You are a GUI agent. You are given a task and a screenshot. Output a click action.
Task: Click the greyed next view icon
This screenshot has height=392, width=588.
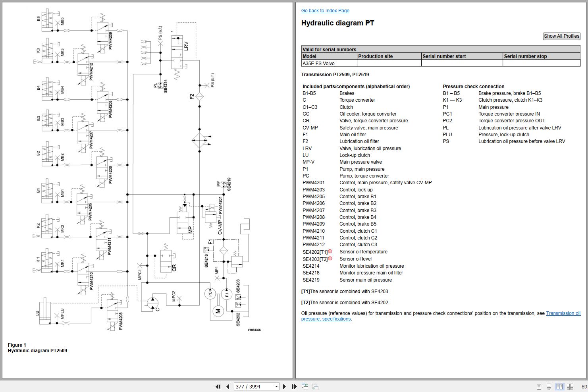click(x=315, y=386)
